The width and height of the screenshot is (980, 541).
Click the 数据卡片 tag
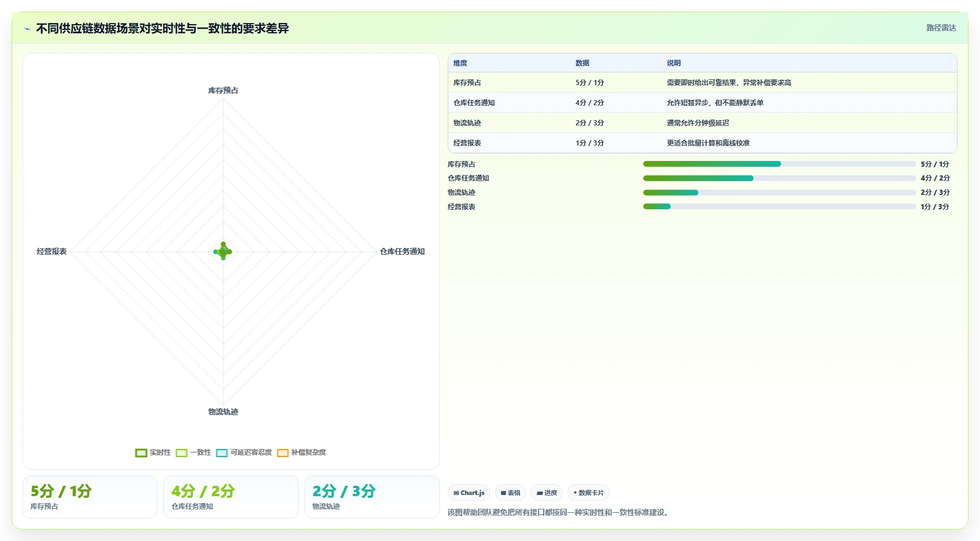pos(589,493)
